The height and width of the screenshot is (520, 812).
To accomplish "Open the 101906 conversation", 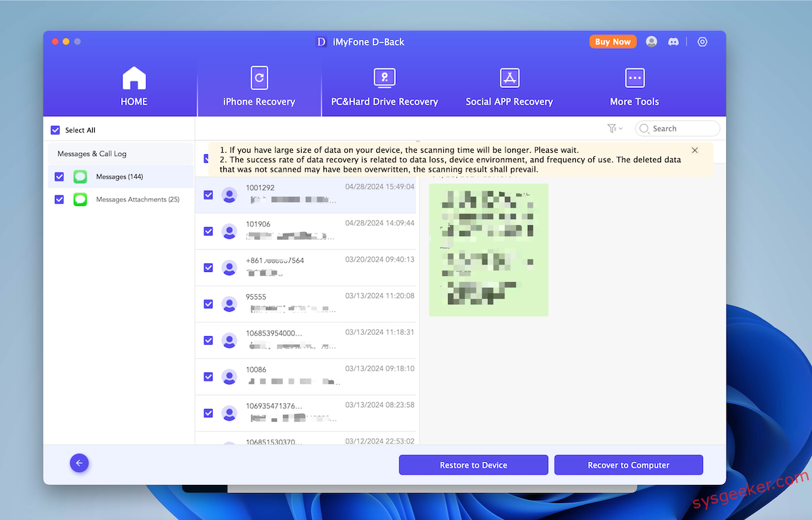I will [x=306, y=231].
